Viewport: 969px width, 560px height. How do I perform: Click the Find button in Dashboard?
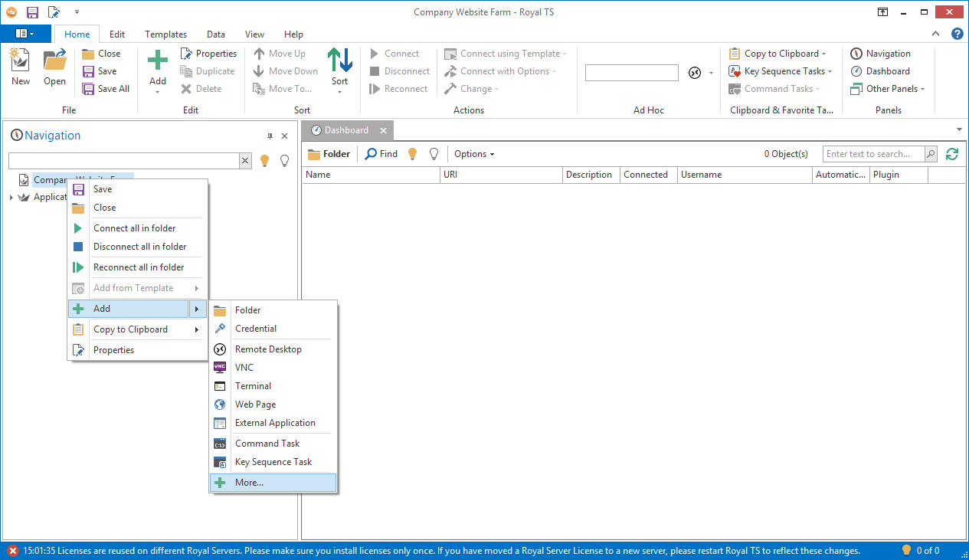[x=381, y=154]
